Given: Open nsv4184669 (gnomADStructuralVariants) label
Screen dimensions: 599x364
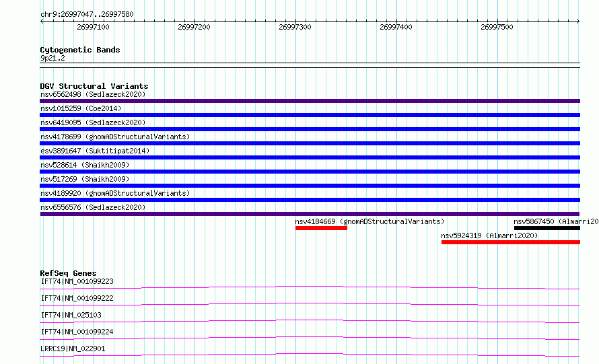Looking at the screenshot, I should pos(369,221).
